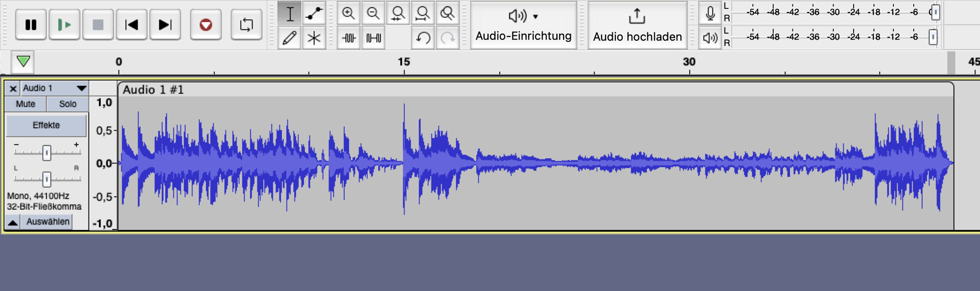
Task: Open the Audio 1 track dropdown menu
Action: 81,88
